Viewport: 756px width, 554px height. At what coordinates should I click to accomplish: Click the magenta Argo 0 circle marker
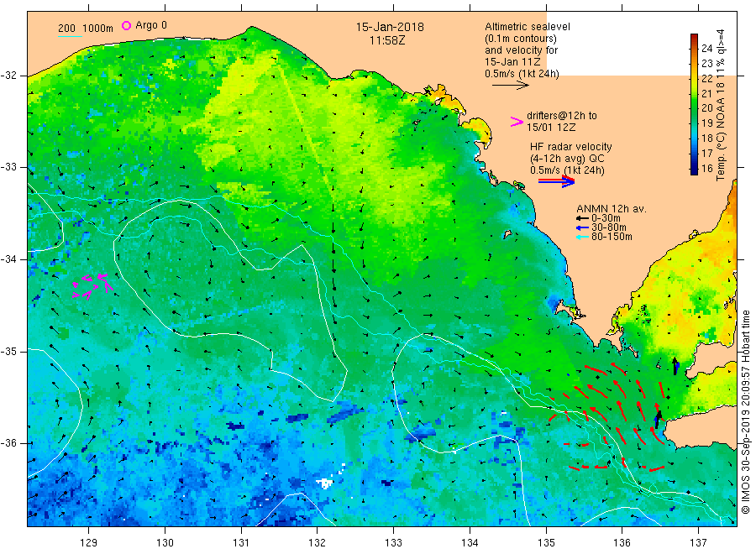[126, 25]
